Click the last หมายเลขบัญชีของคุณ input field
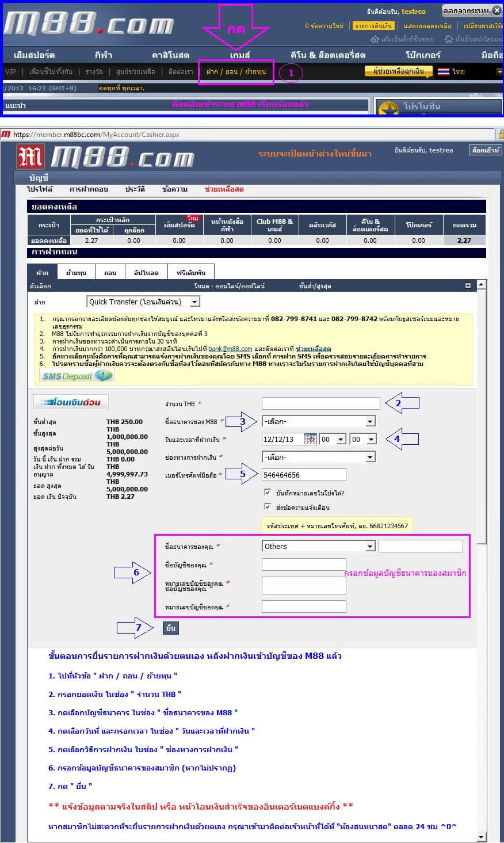This screenshot has height=843, width=504. 304,606
